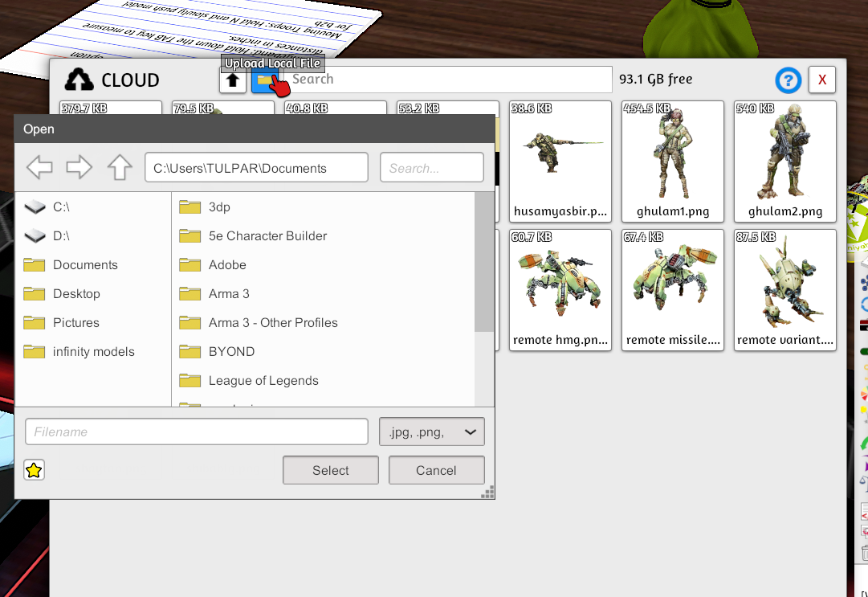Viewport: 868px width, 597px height.
Task: Select the ghulam2.png thumbnail
Action: point(785,162)
